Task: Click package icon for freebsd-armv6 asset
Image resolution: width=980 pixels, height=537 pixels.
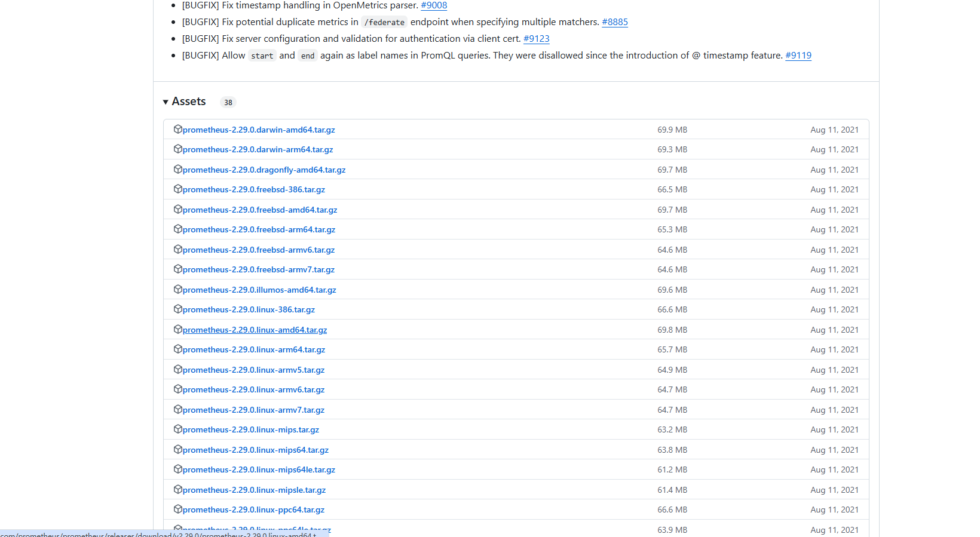Action: [177, 249]
